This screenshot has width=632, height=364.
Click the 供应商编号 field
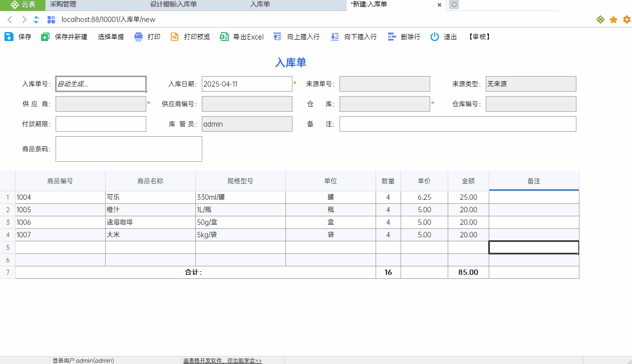(247, 104)
